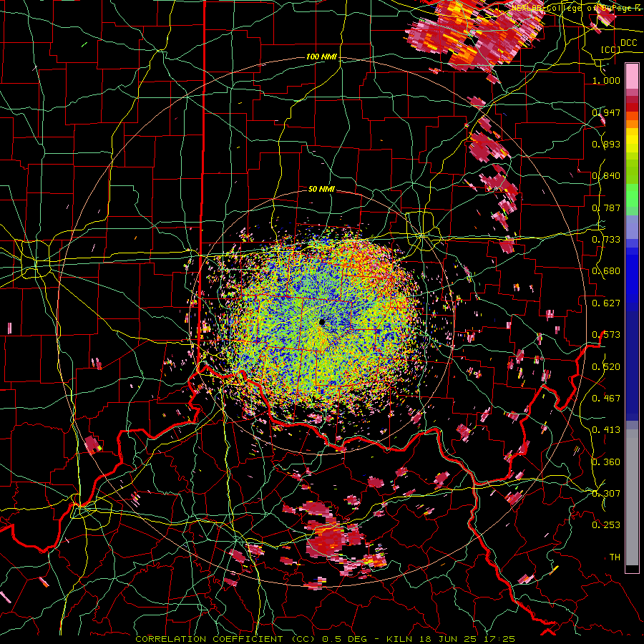
Task: Click the black radar site dot at center
Action: (x=322, y=322)
